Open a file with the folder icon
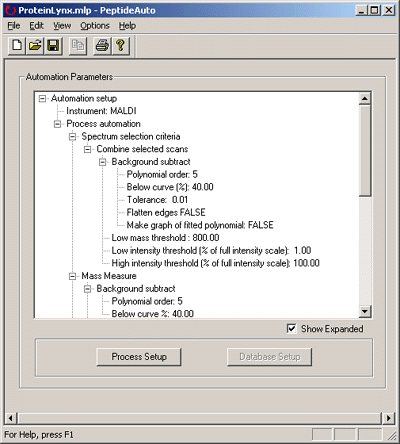 coord(35,45)
